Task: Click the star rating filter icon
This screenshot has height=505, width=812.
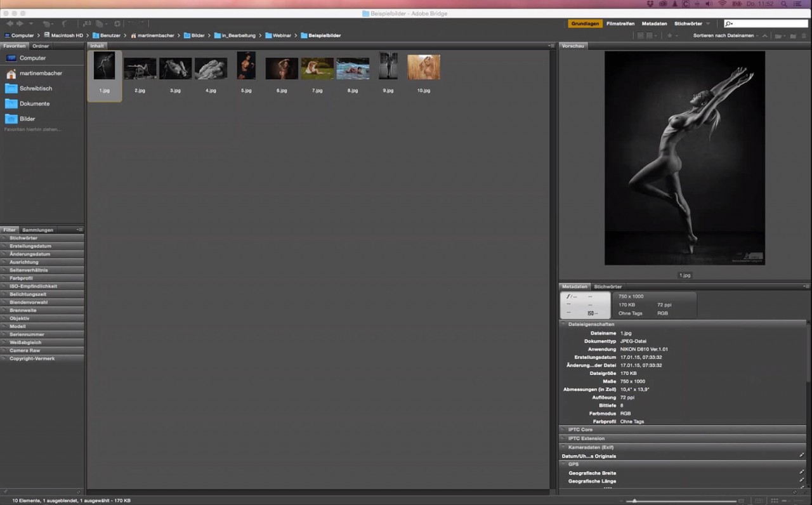Action: [x=669, y=36]
